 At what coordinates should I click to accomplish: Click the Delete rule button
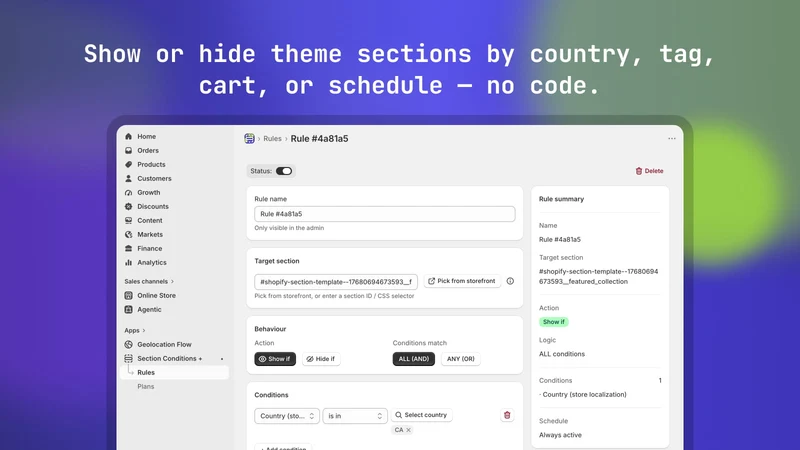[x=649, y=171]
